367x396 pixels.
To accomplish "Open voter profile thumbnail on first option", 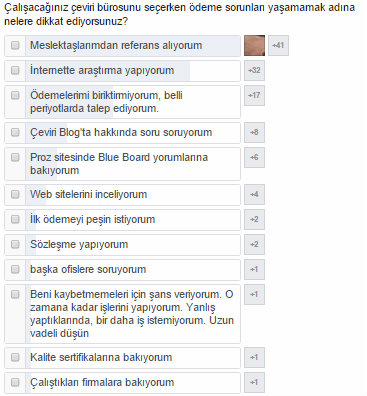I will click(x=255, y=45).
